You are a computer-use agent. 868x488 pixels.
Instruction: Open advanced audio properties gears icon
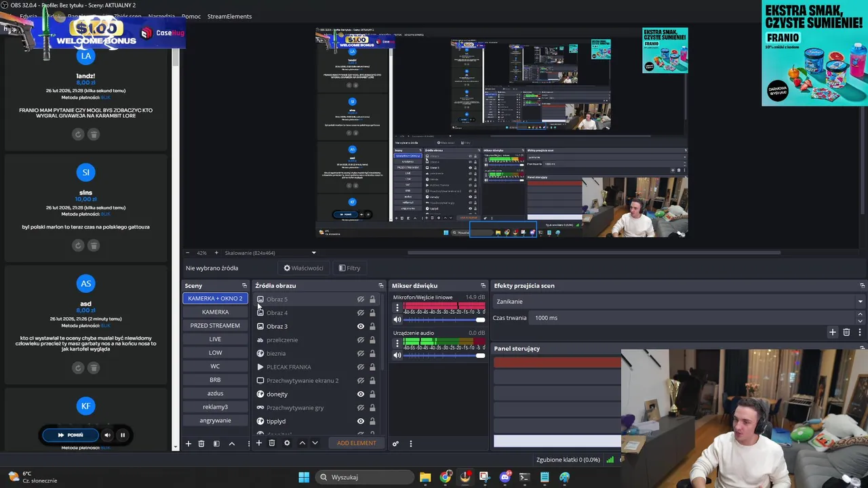[395, 443]
